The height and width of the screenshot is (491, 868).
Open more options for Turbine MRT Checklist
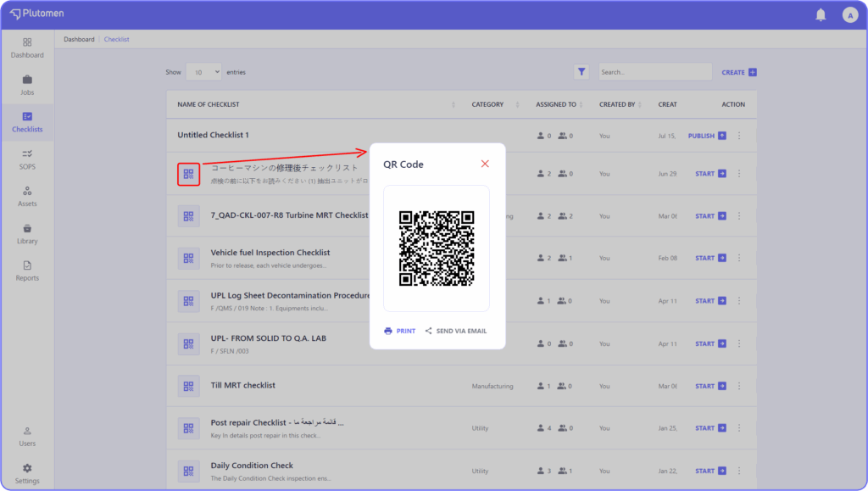click(x=739, y=216)
